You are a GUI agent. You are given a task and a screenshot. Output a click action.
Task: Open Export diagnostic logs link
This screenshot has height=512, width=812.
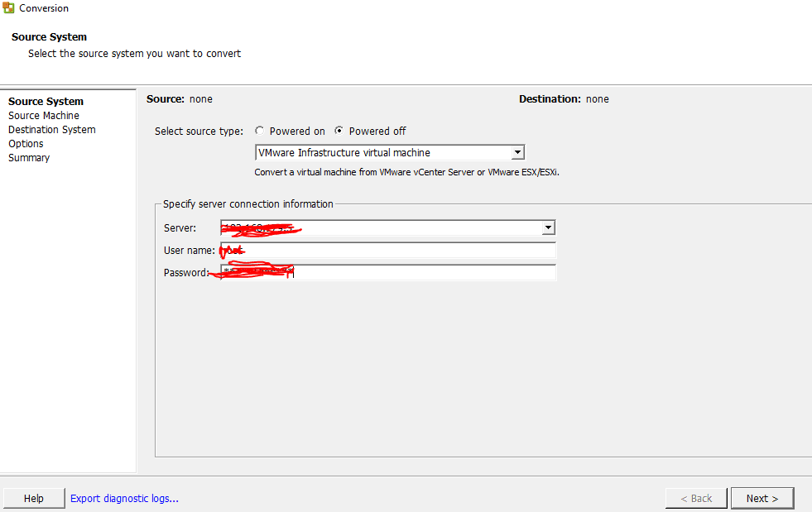click(124, 498)
